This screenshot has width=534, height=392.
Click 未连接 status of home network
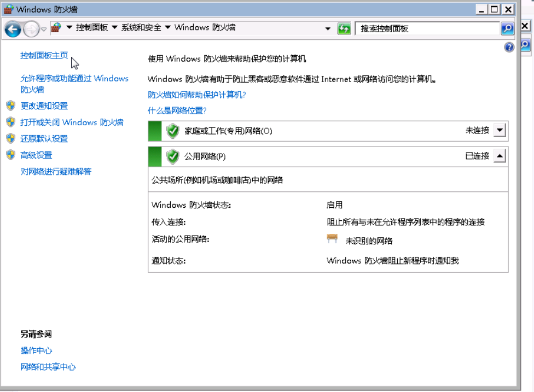[x=478, y=130]
